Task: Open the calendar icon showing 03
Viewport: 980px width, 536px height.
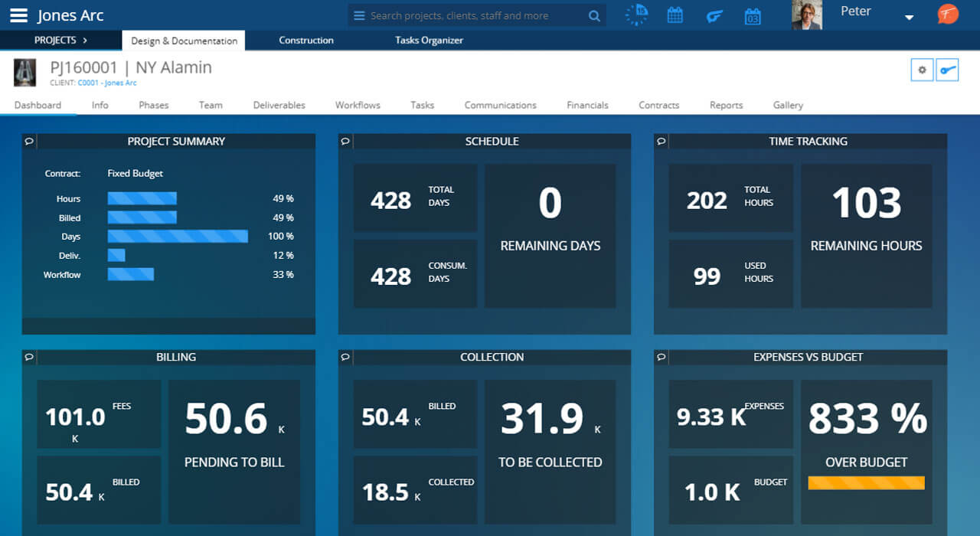Action: click(753, 16)
